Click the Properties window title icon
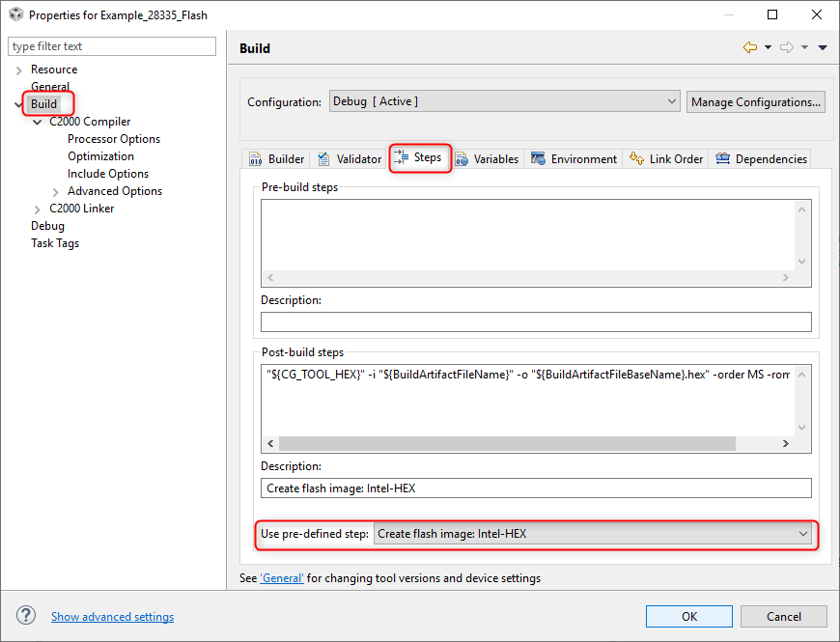 (15, 14)
